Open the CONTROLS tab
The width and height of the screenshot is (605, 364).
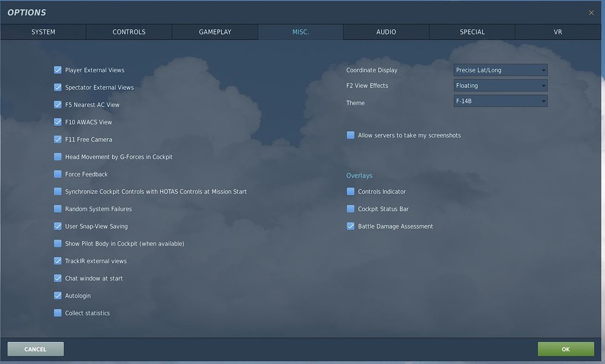(x=129, y=32)
